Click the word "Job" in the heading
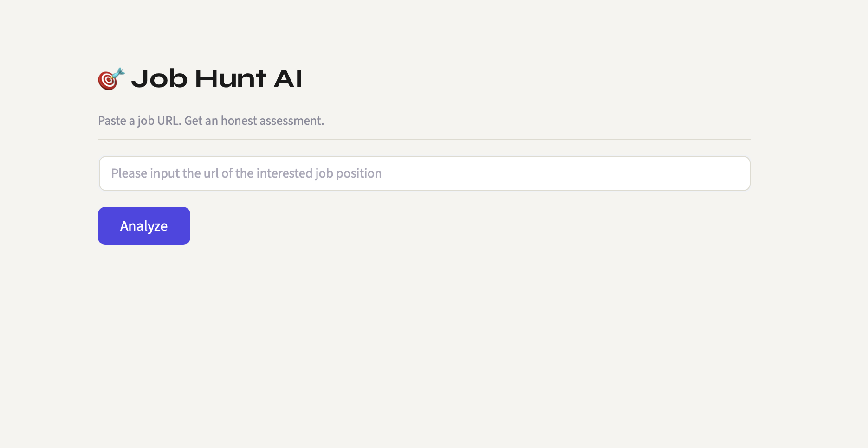The image size is (868, 448). click(x=159, y=79)
